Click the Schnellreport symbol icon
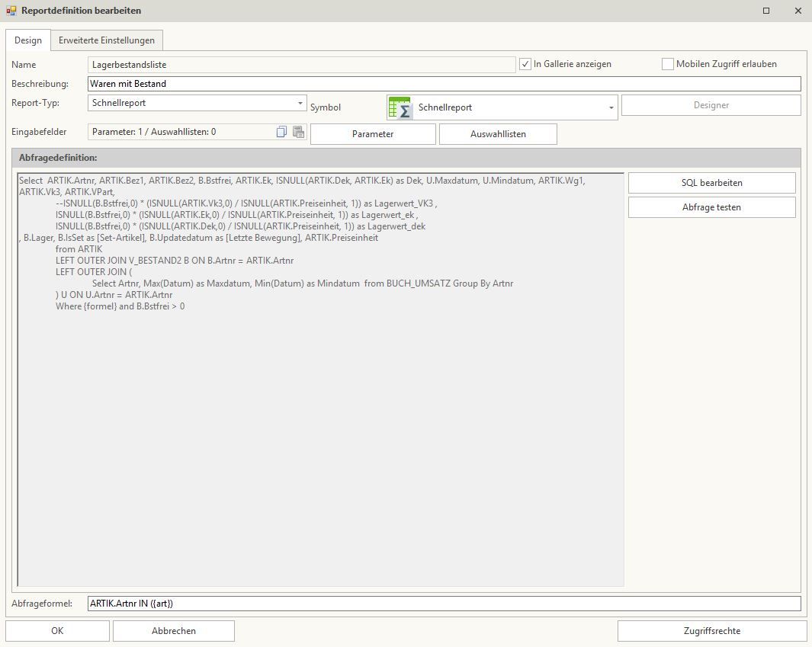Image resolution: width=812 pixels, height=647 pixels. point(399,107)
